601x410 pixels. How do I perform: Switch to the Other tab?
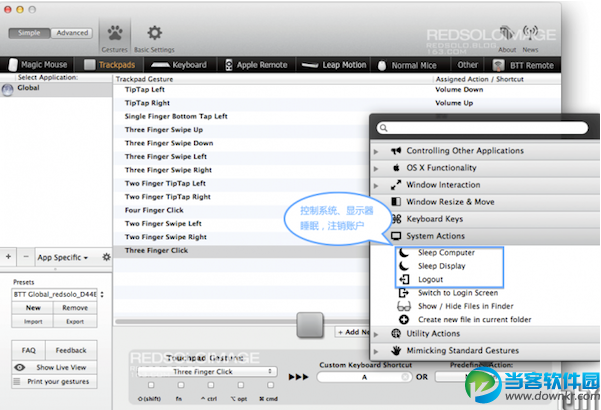pyautogui.click(x=467, y=65)
